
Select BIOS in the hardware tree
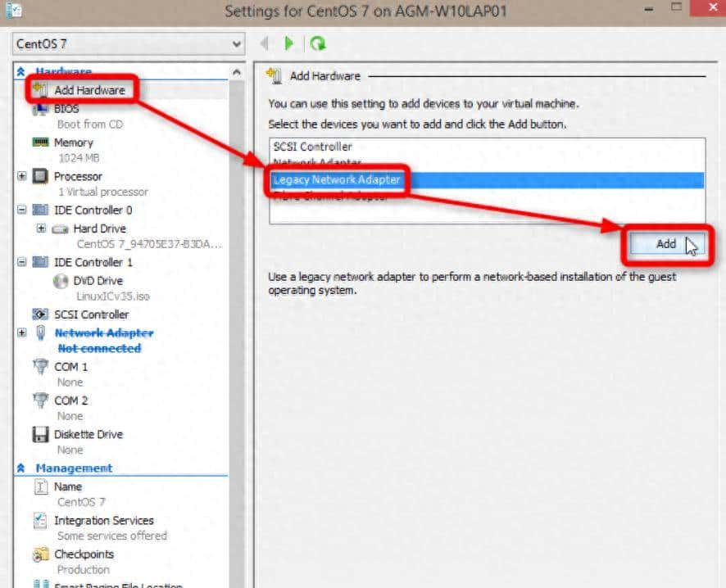pyautogui.click(x=66, y=109)
